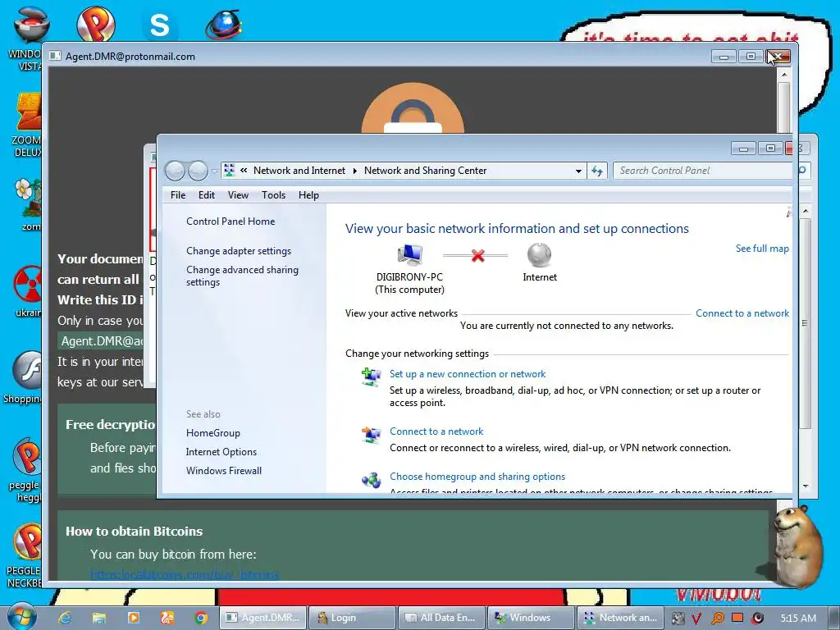This screenshot has width=840, height=630.
Task: Open the address bar history dropdown
Action: click(x=578, y=171)
